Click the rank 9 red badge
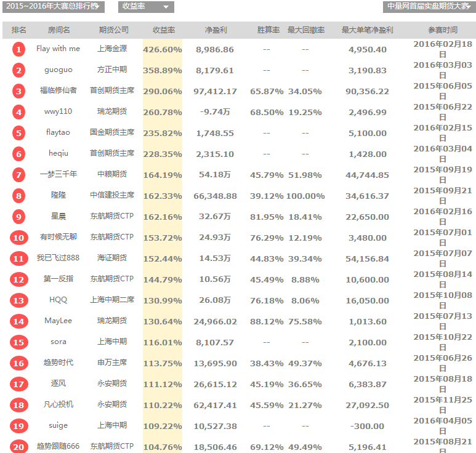Viewport: 476px width, 453px height. point(18,217)
